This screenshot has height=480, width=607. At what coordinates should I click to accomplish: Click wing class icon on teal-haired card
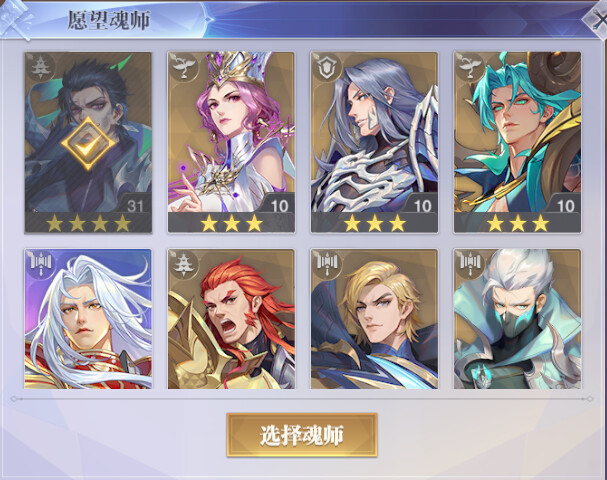[x=468, y=67]
